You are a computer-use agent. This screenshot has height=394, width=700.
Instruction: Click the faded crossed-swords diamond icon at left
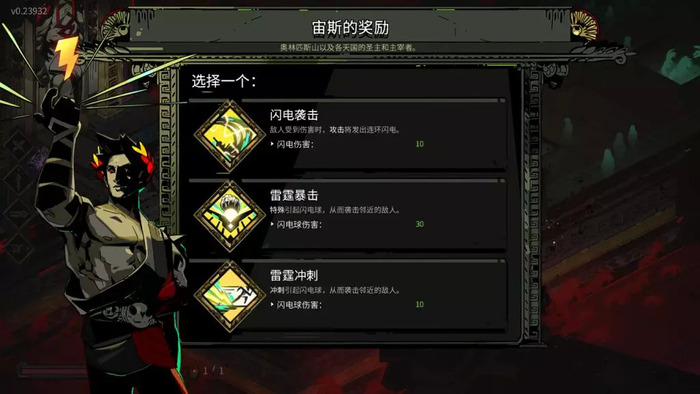point(18,146)
